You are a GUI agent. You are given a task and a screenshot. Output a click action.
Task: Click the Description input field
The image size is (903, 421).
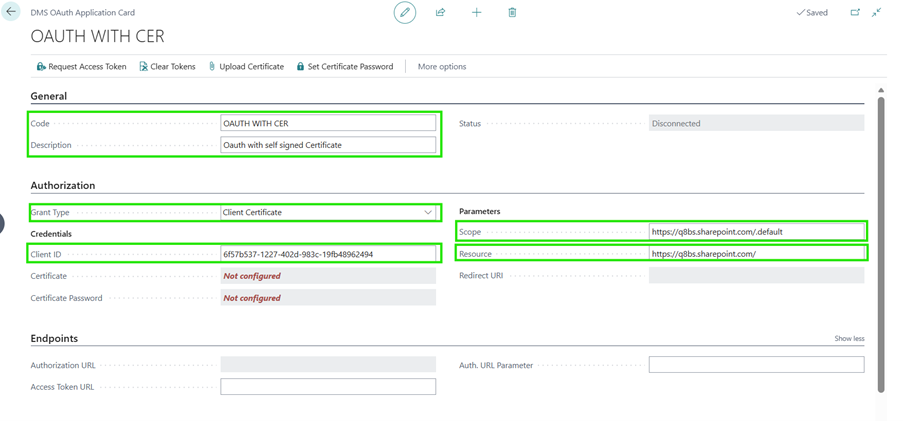pyautogui.click(x=328, y=145)
